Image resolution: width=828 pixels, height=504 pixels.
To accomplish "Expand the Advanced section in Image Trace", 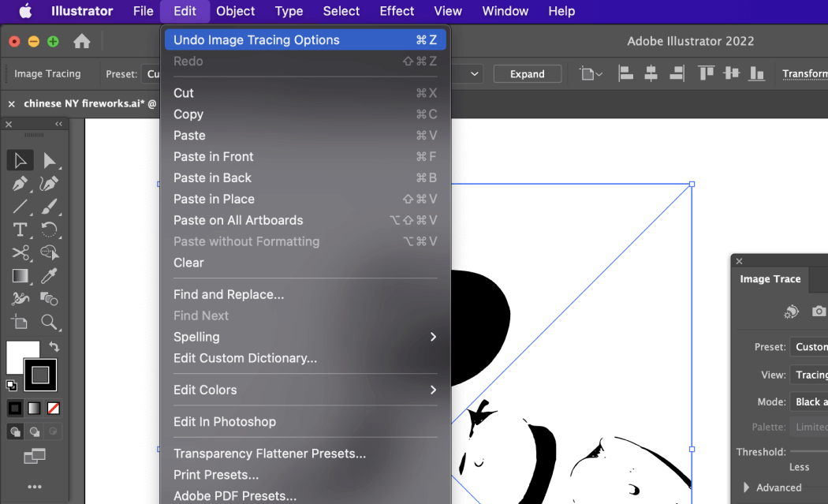I will click(x=746, y=487).
